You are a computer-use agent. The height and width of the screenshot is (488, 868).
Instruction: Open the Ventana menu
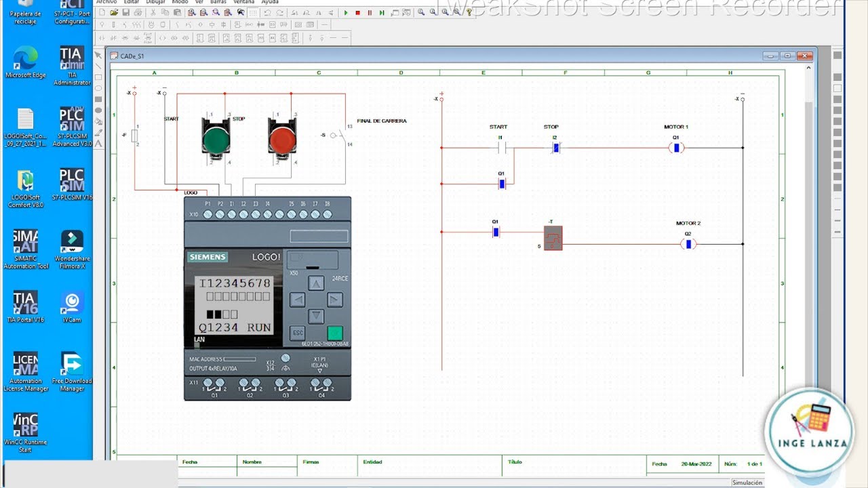click(244, 2)
